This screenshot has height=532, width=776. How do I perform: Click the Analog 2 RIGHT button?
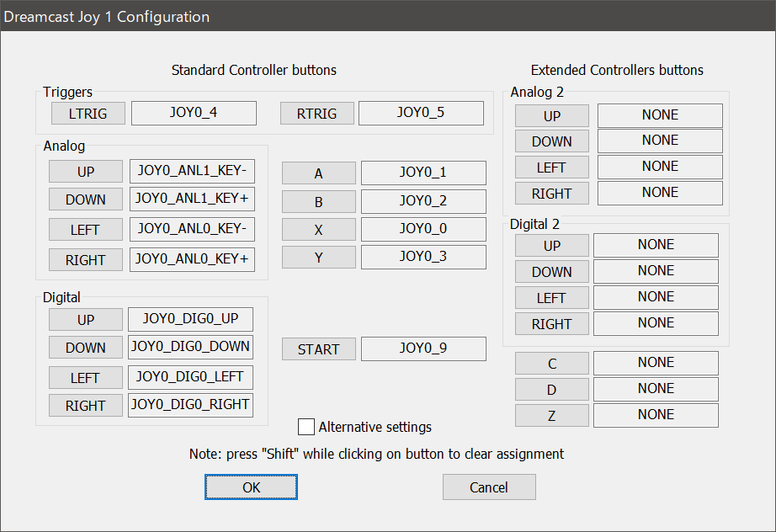[552, 193]
